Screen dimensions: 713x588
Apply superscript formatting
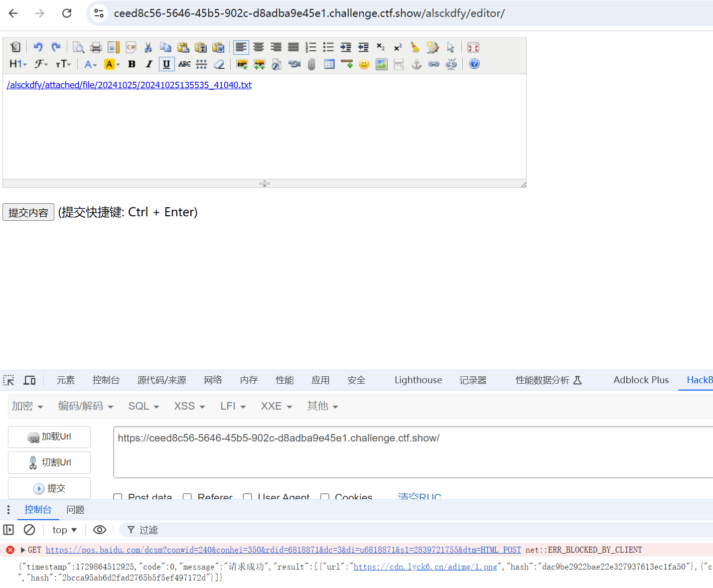(398, 47)
